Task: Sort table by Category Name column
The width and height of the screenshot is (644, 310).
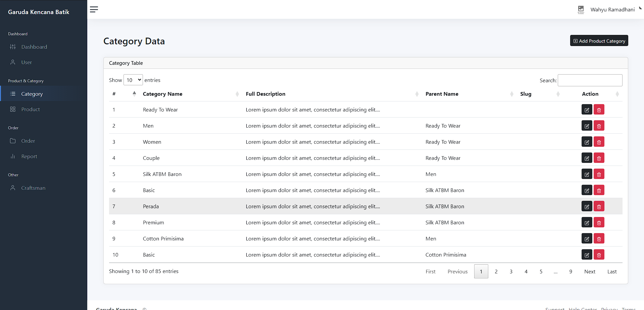Action: click(163, 94)
